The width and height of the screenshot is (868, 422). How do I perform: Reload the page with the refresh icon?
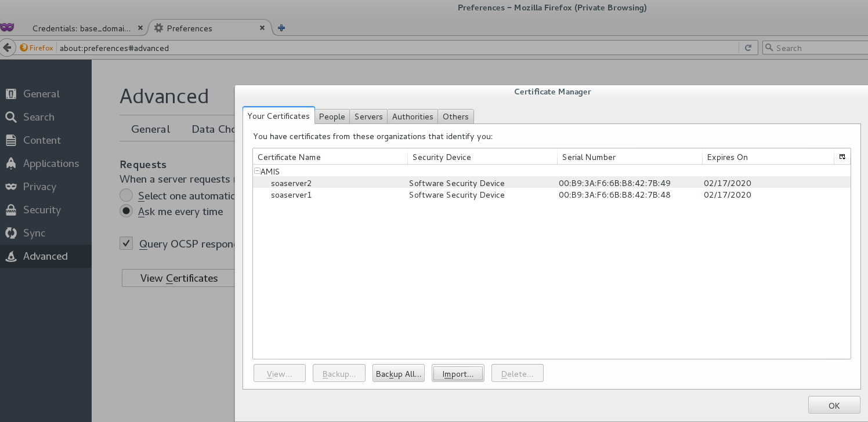[x=748, y=48]
